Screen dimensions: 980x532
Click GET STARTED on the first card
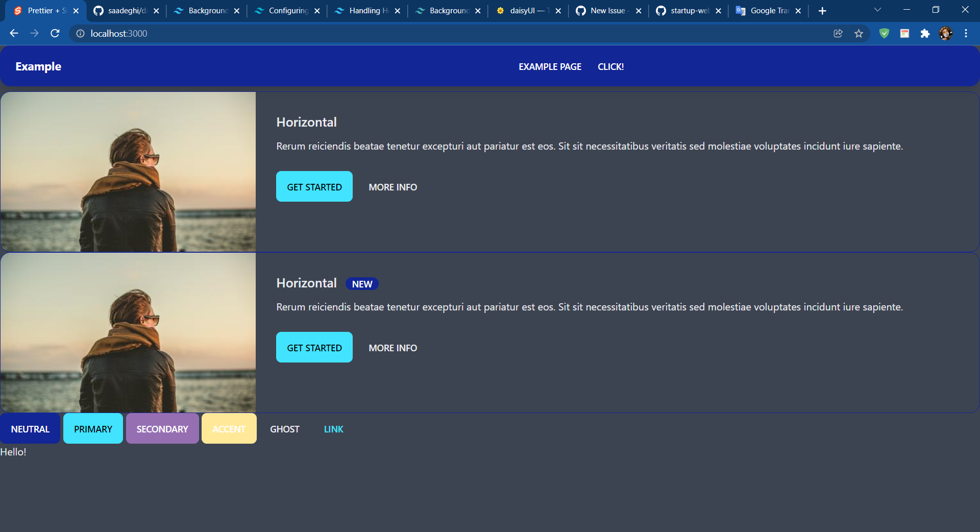(x=314, y=186)
